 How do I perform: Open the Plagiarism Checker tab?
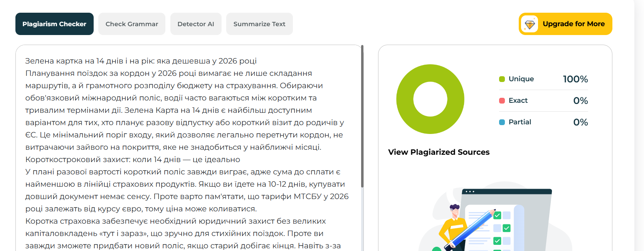coord(54,24)
